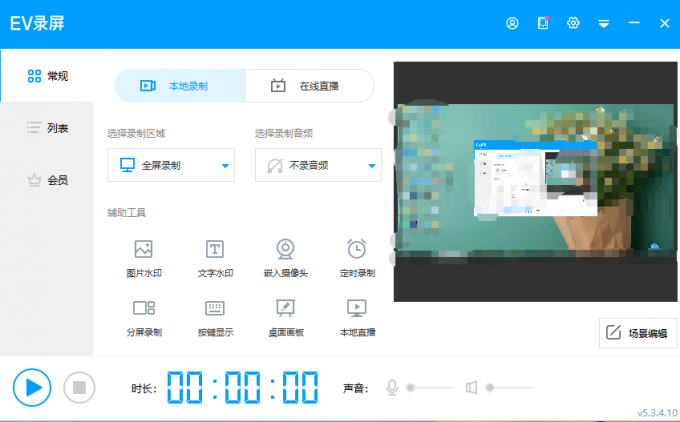Click the microphone icon
The width and height of the screenshot is (680, 422).
tap(392, 387)
